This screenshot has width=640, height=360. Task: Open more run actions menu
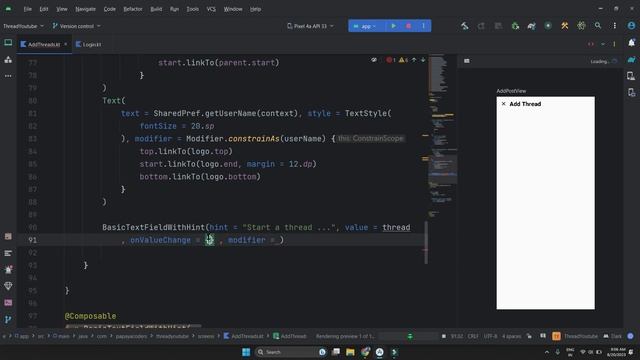(423, 26)
